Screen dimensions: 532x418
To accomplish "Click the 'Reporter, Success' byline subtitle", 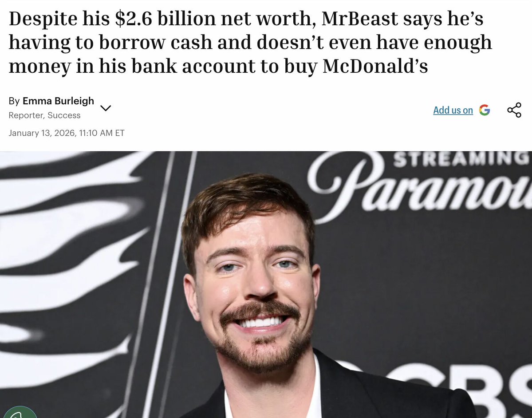I will coord(44,115).
